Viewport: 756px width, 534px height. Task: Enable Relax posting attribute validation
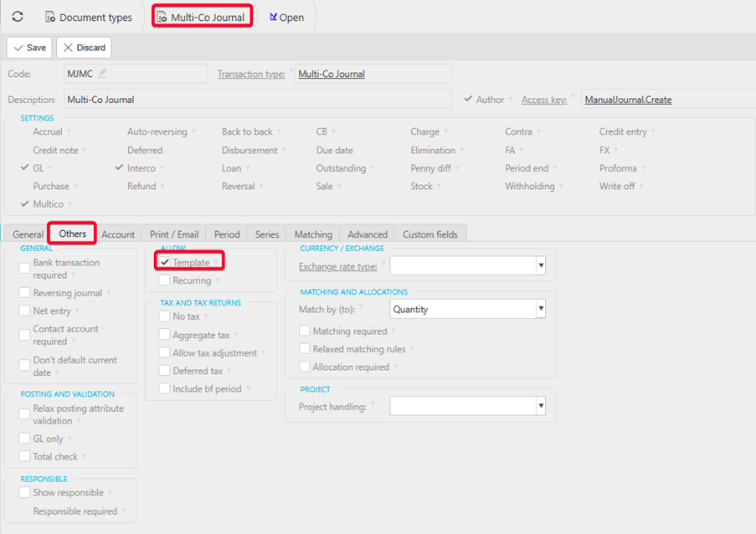[24, 414]
